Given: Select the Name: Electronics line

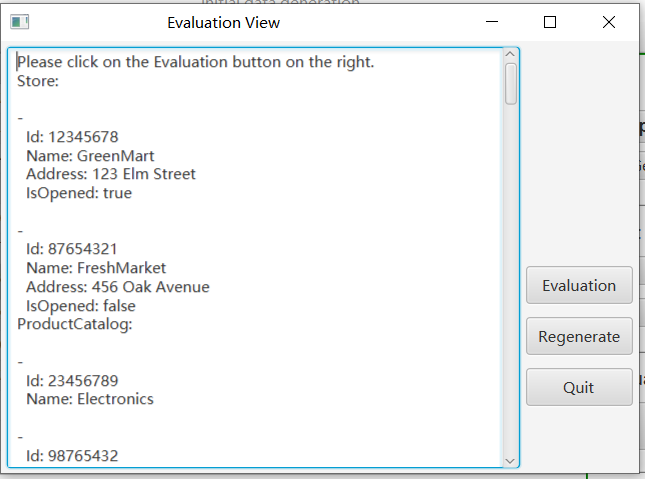Looking at the screenshot, I should (x=90, y=399).
